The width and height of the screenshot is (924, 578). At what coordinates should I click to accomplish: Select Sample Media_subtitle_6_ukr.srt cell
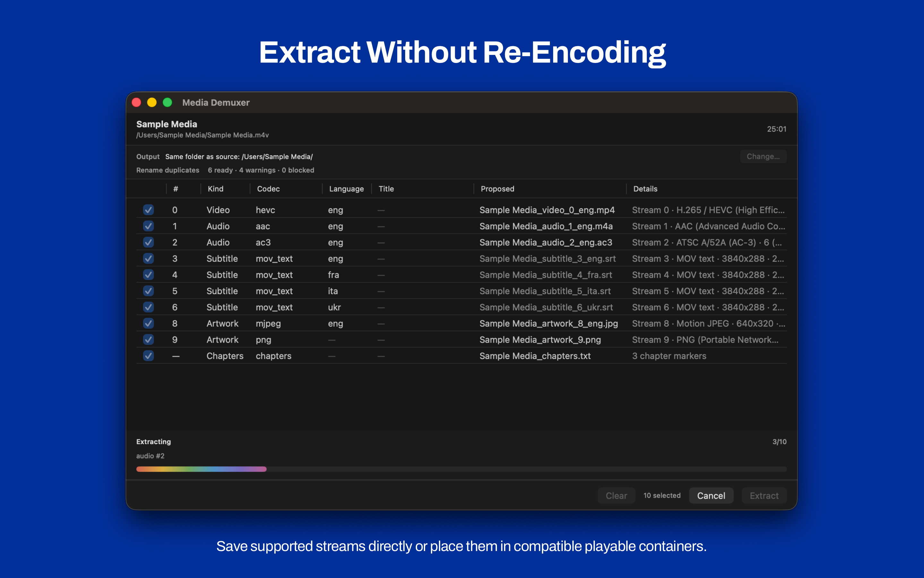tap(546, 307)
